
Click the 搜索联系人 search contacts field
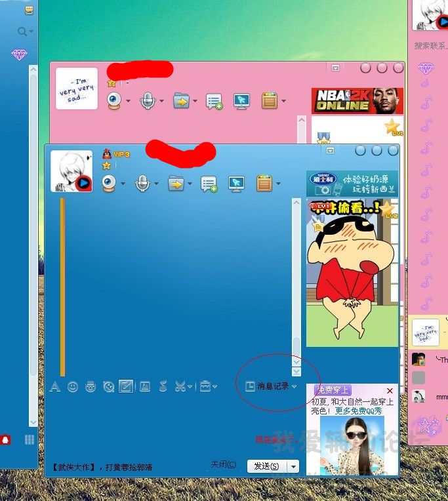(x=430, y=46)
